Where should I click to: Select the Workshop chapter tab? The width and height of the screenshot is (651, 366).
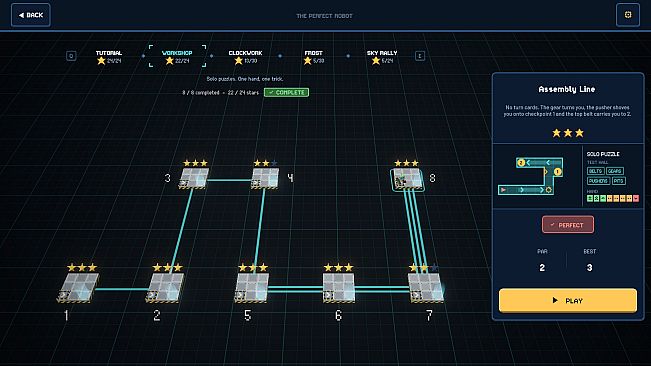click(x=177, y=56)
